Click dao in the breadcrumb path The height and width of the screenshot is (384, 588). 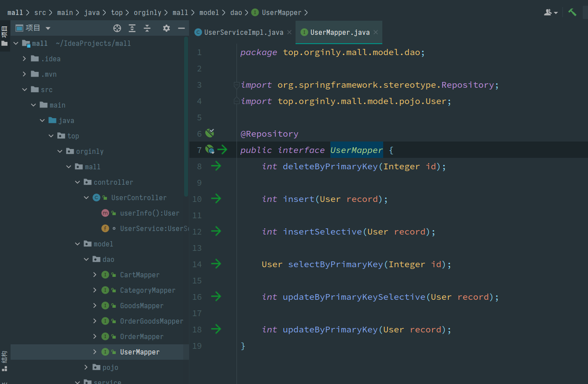pyautogui.click(x=236, y=12)
